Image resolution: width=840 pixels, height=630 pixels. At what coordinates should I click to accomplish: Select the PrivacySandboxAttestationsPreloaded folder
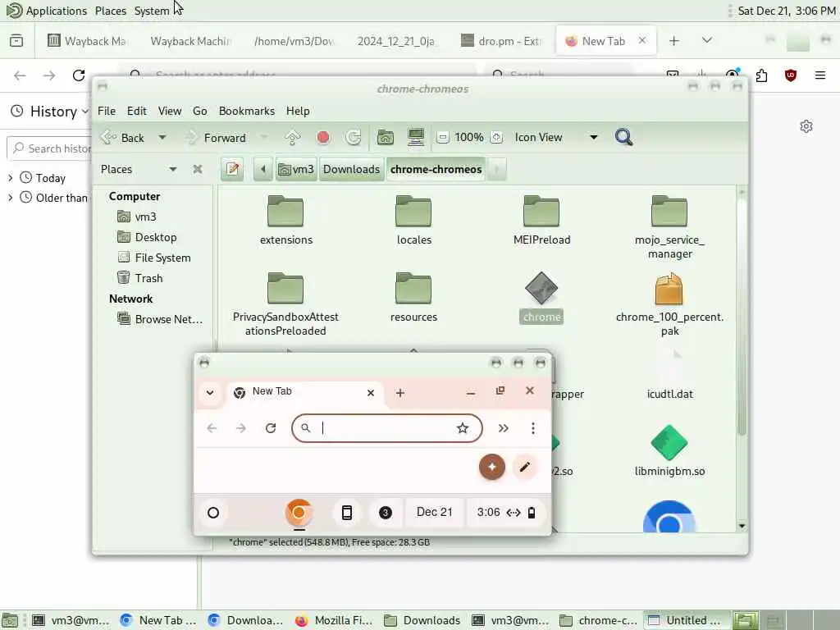tap(285, 304)
